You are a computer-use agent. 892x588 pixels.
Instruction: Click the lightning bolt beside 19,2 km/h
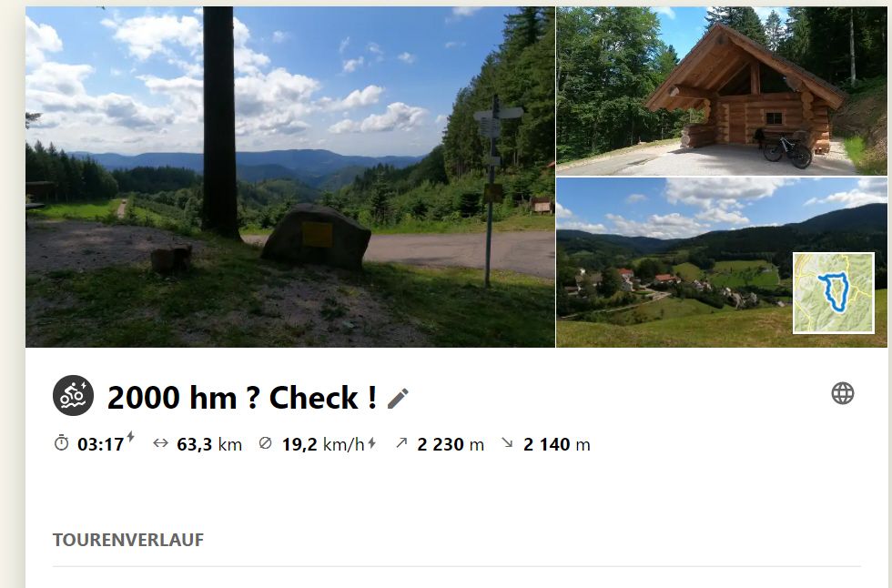pyautogui.click(x=371, y=443)
